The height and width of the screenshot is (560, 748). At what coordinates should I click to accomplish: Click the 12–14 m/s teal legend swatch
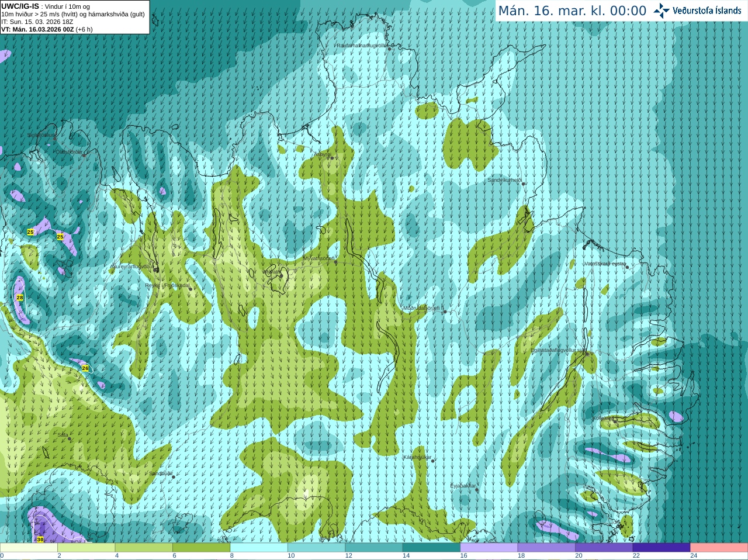click(374, 548)
